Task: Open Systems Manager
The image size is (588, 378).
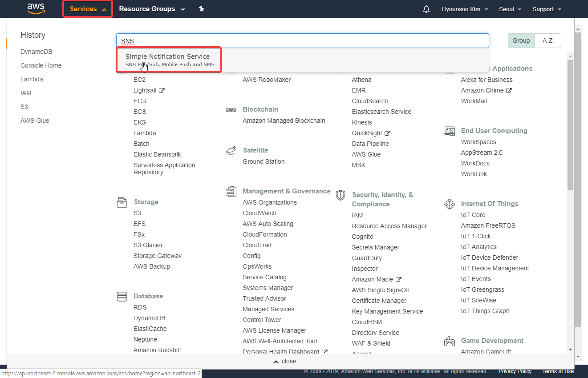Action: tap(268, 288)
